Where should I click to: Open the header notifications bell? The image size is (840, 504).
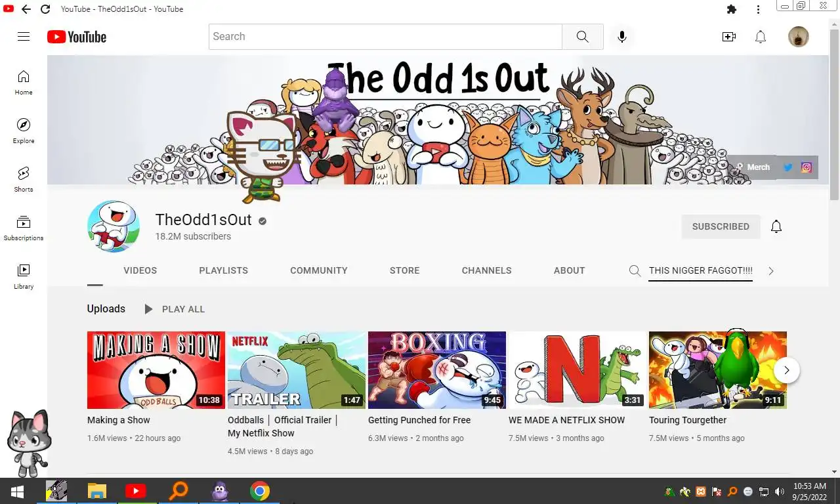tap(761, 37)
